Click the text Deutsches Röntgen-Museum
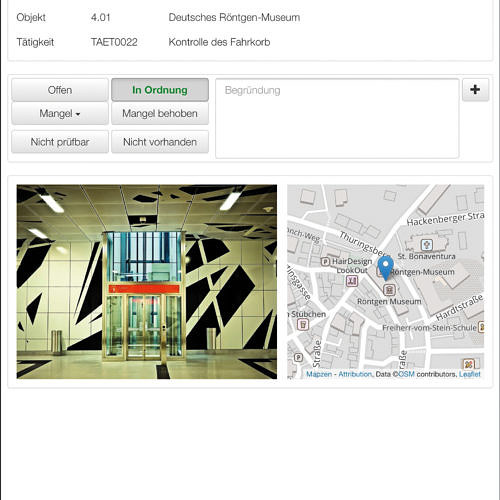The width and height of the screenshot is (500, 500). pyautogui.click(x=234, y=17)
